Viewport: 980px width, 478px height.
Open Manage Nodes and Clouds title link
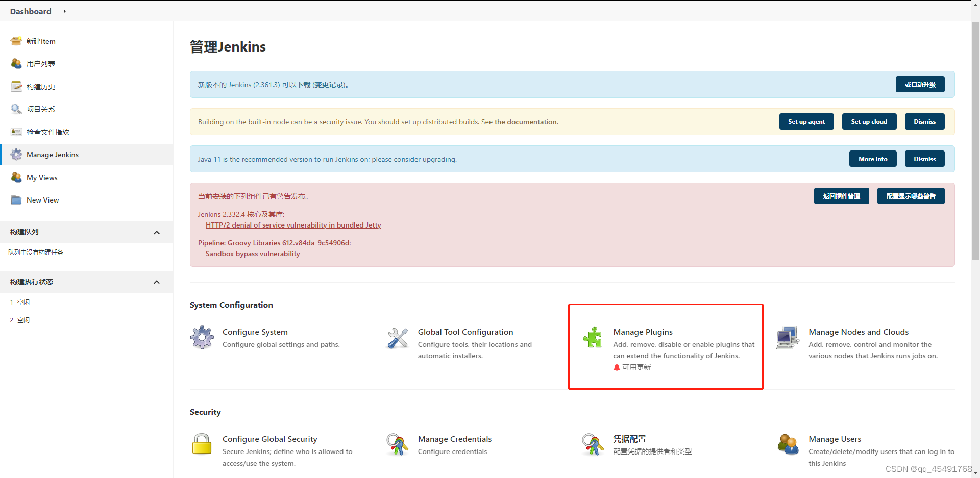859,332
